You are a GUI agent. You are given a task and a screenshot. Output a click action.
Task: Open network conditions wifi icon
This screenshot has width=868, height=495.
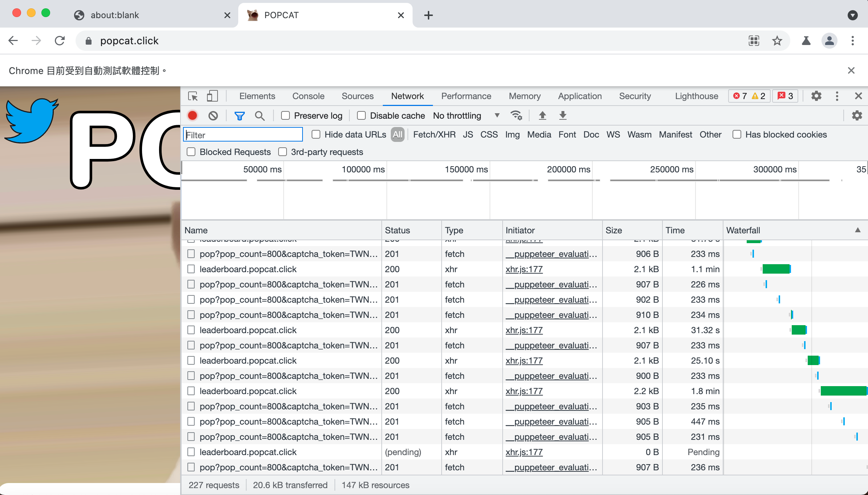click(516, 116)
